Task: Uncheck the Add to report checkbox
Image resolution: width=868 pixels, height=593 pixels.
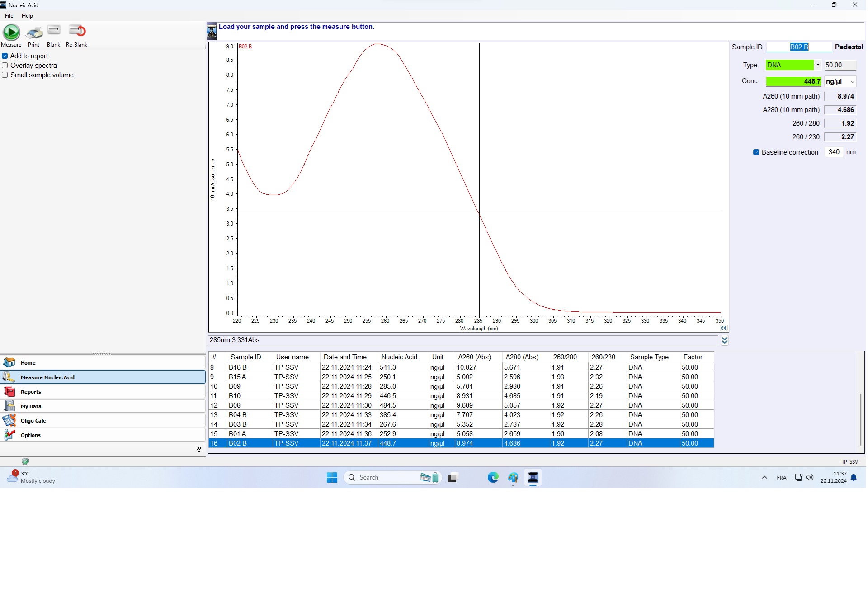Action: 5,56
